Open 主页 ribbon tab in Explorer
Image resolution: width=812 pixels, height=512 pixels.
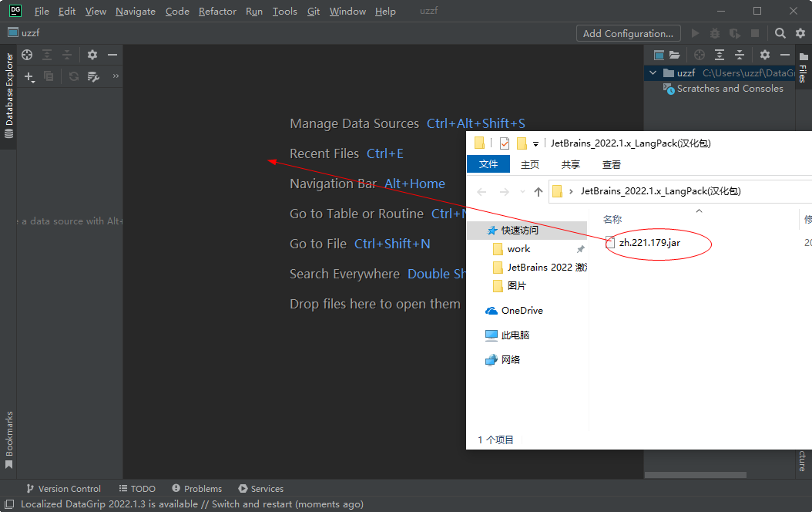[x=530, y=165]
